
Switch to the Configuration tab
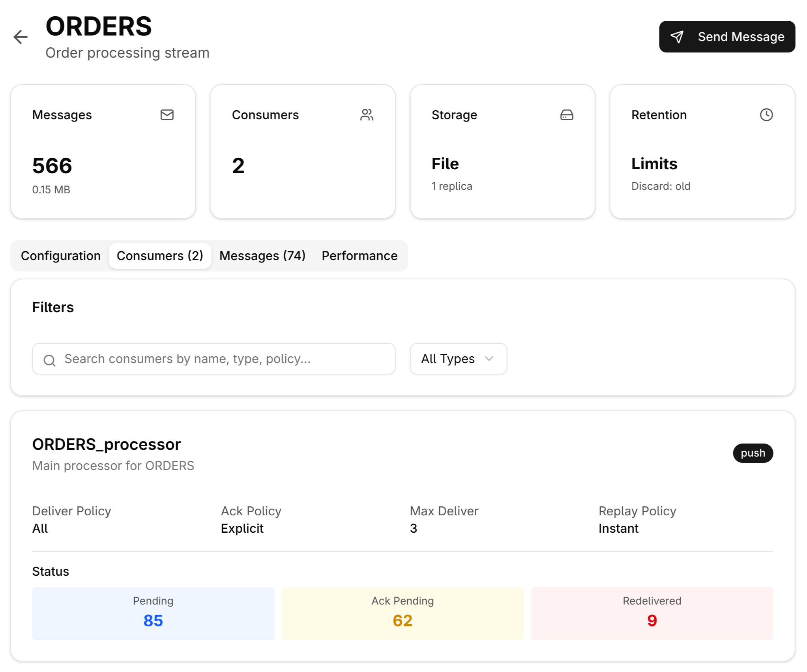(60, 256)
